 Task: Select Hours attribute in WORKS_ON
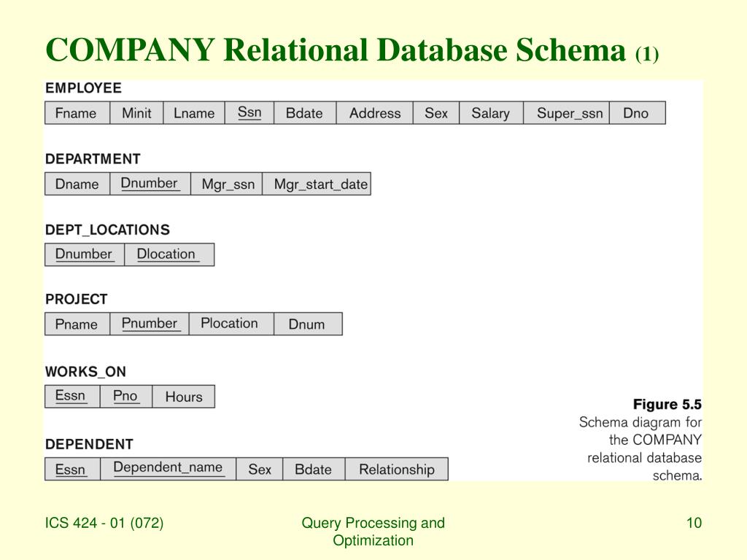click(183, 396)
